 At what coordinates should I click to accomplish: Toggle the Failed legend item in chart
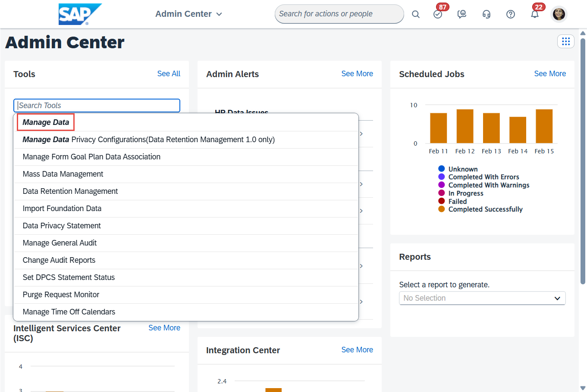coord(457,201)
